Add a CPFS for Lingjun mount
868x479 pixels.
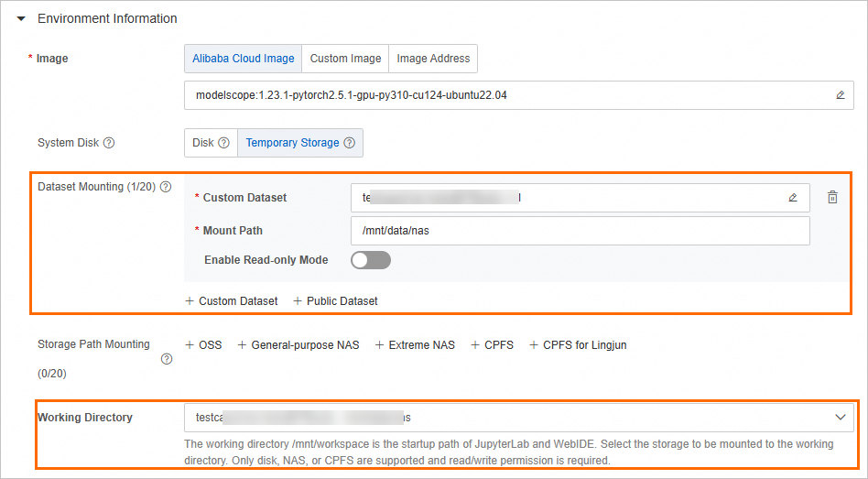click(x=578, y=345)
